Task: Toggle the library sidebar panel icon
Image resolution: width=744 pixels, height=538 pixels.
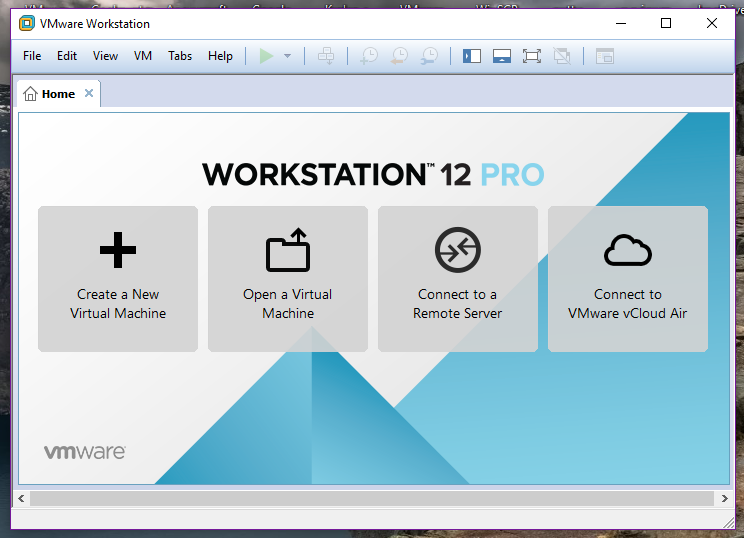Action: [x=472, y=56]
